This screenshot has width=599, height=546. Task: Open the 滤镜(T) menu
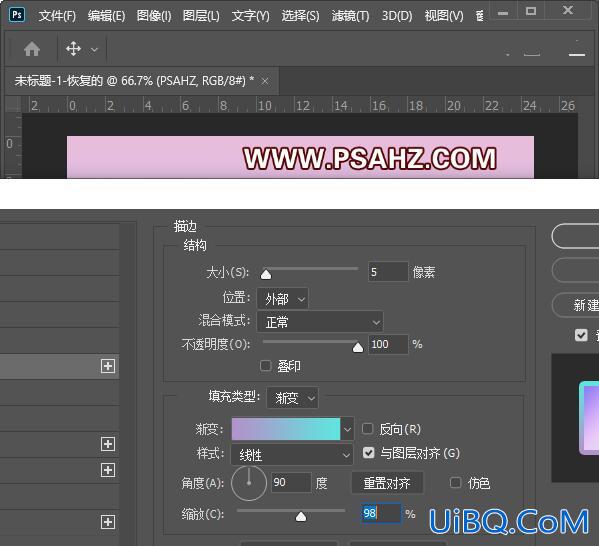pyautogui.click(x=350, y=16)
